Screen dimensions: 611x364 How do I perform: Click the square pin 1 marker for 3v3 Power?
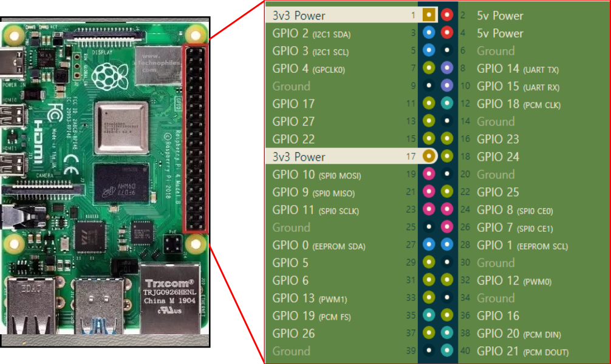pos(429,15)
